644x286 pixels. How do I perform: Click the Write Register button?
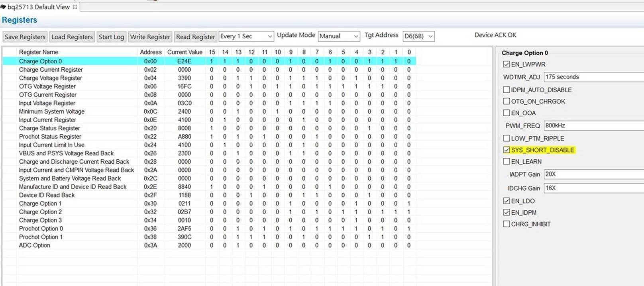click(x=150, y=37)
